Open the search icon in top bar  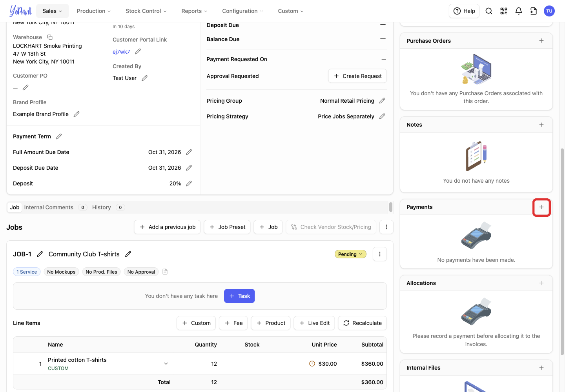[x=489, y=11]
